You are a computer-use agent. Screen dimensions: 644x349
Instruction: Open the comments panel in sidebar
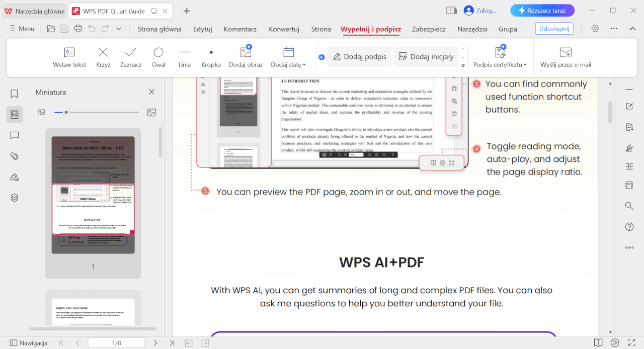tap(14, 135)
